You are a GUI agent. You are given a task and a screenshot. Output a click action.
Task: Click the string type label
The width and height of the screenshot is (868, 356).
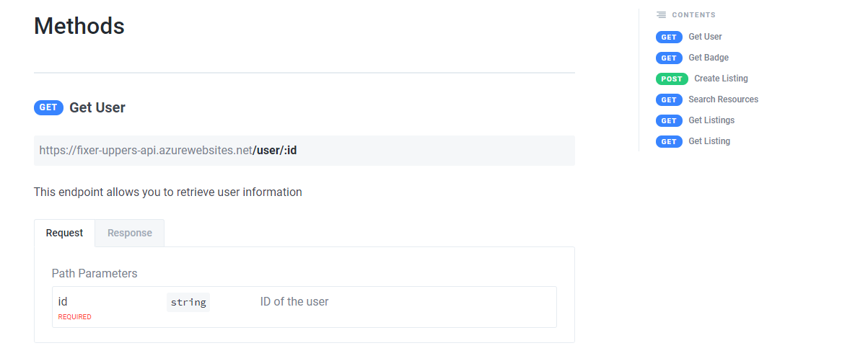point(188,303)
